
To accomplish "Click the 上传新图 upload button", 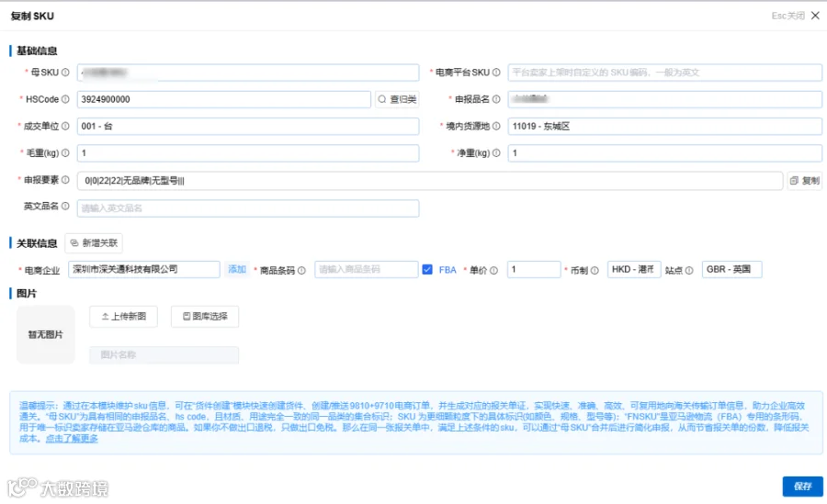I will coord(123,317).
